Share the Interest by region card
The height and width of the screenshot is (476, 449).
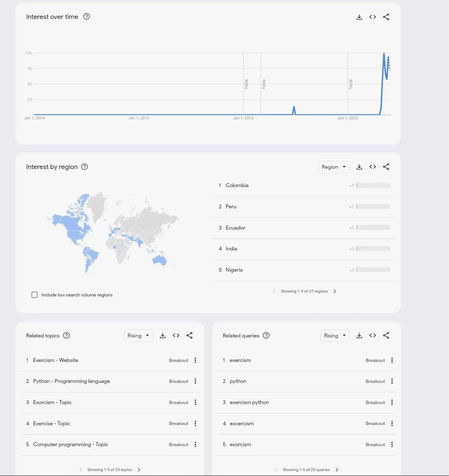point(386,167)
